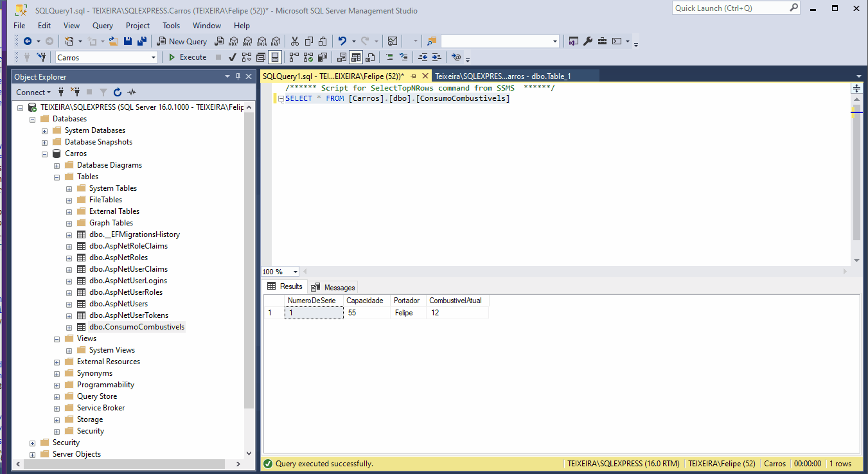Viewport: 868px width, 474px height.
Task: Open the Query menu
Action: point(102,26)
